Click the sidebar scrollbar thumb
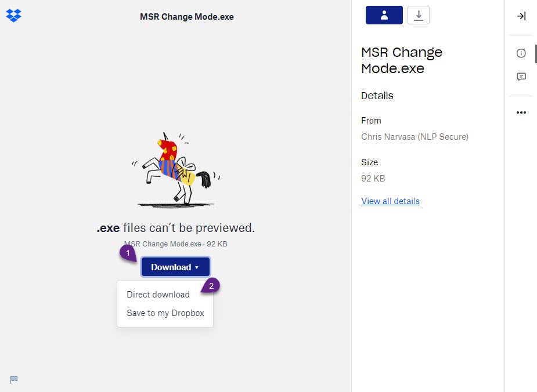 [536, 54]
